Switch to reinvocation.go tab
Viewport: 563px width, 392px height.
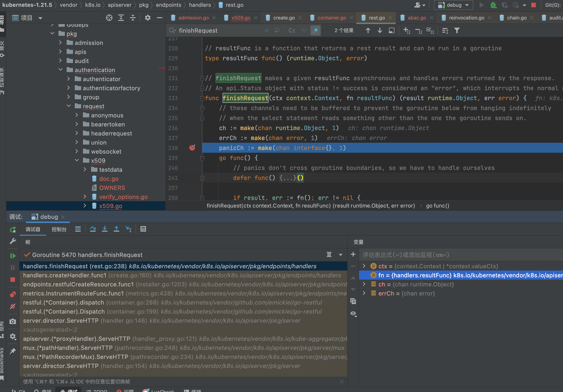click(466, 18)
